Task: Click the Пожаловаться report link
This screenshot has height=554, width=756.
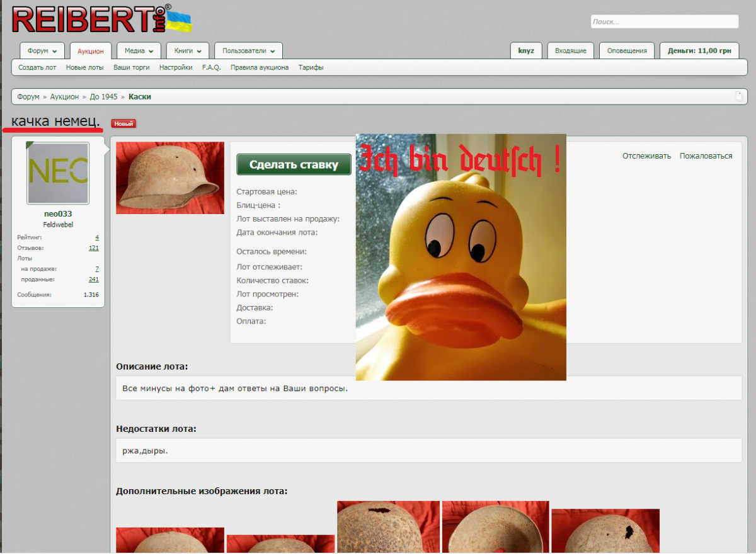Action: [x=706, y=156]
